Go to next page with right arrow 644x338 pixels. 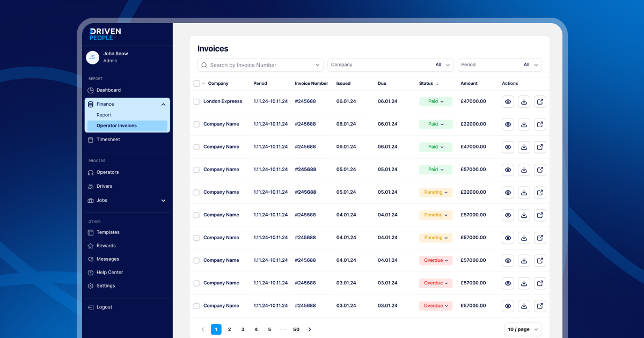tap(310, 329)
